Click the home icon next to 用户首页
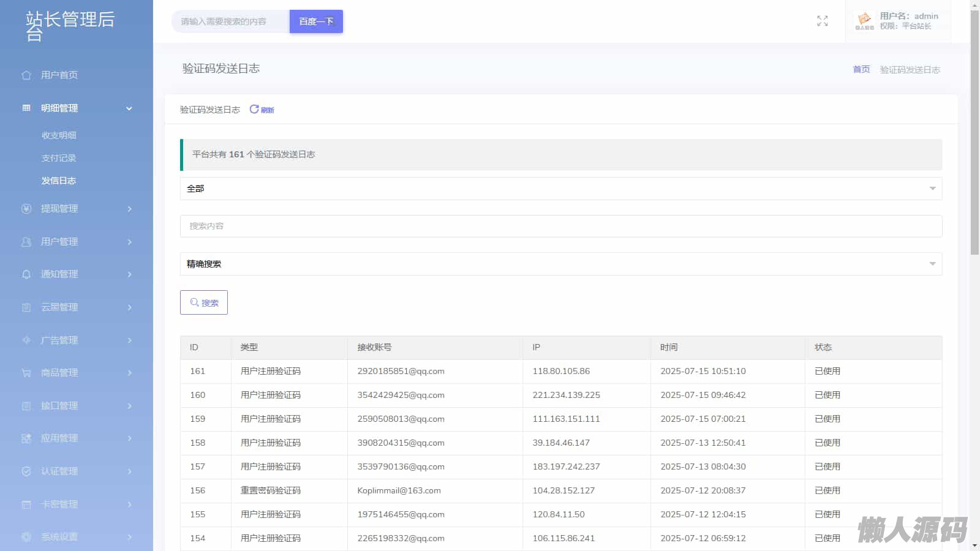 (x=26, y=75)
